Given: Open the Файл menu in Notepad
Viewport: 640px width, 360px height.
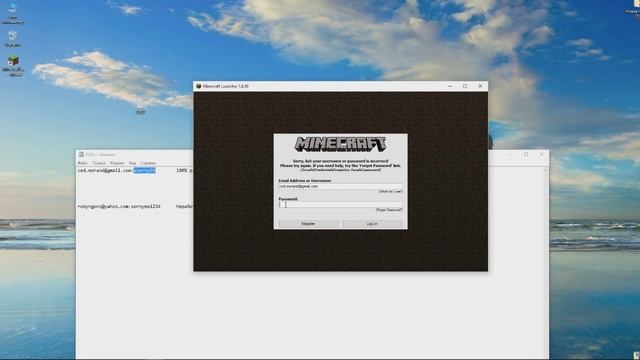Looking at the screenshot, I should [82, 163].
